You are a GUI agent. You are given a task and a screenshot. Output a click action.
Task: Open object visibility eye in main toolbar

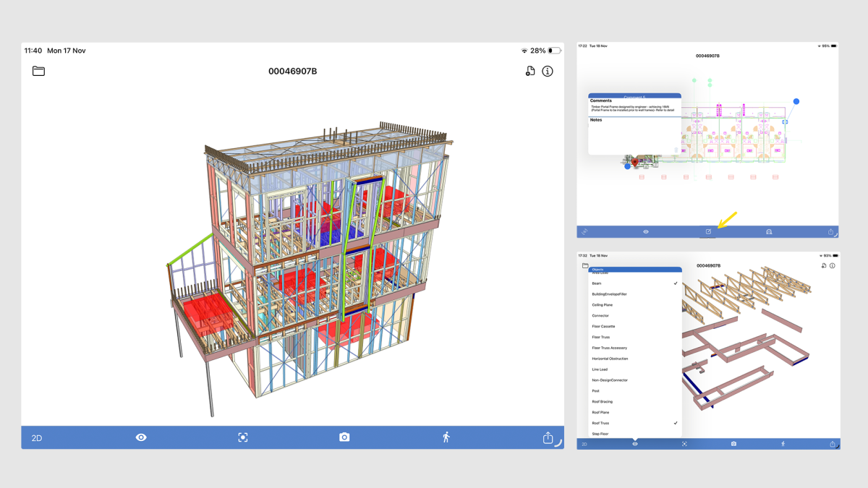click(x=141, y=437)
